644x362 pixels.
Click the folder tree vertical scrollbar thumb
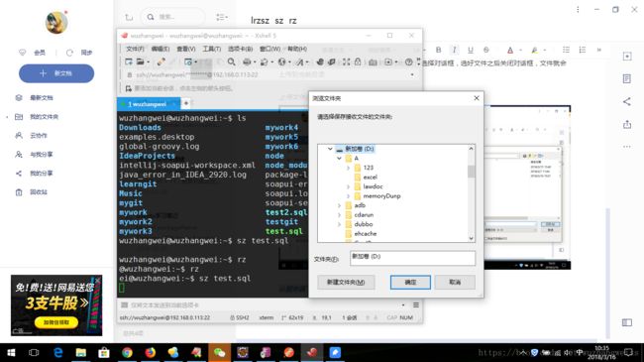click(471, 172)
